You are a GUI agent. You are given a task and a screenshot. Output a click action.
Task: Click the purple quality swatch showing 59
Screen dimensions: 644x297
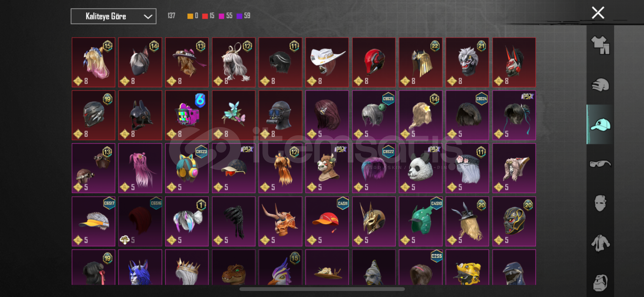[239, 16]
